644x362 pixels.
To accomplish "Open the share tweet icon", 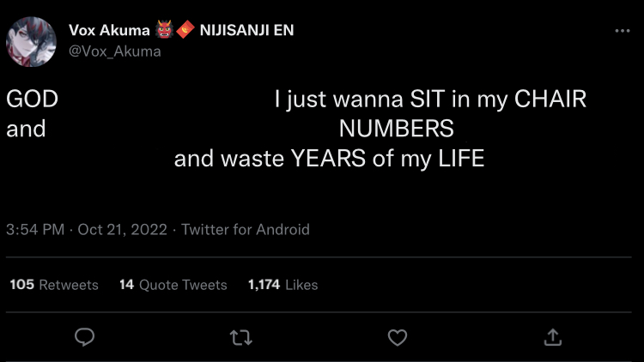I will (554, 337).
